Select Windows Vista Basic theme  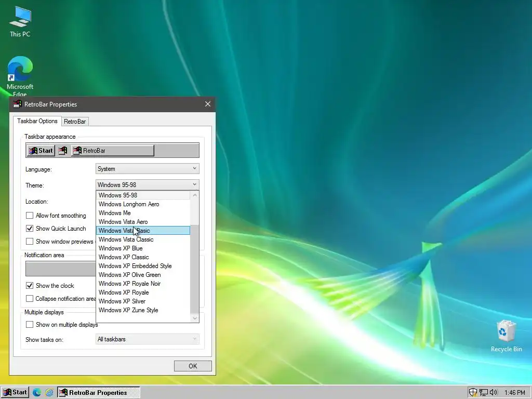point(143,230)
